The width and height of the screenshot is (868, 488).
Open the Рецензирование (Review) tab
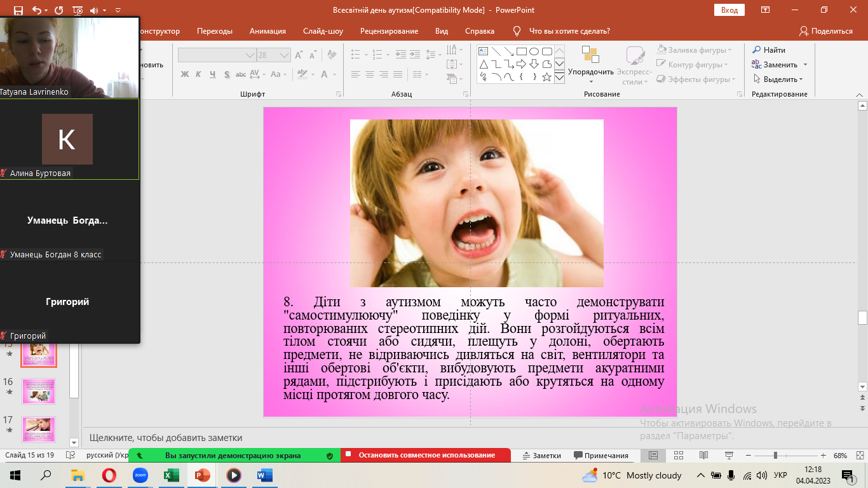click(x=389, y=31)
